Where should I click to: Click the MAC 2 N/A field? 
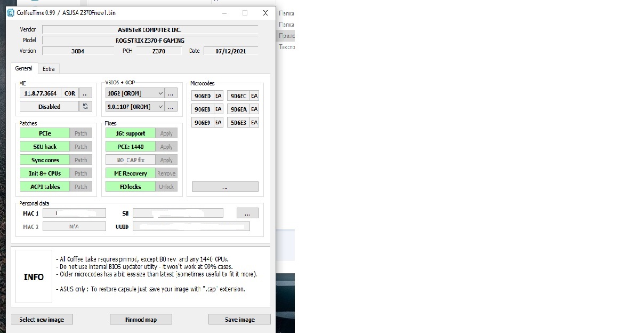click(x=74, y=226)
